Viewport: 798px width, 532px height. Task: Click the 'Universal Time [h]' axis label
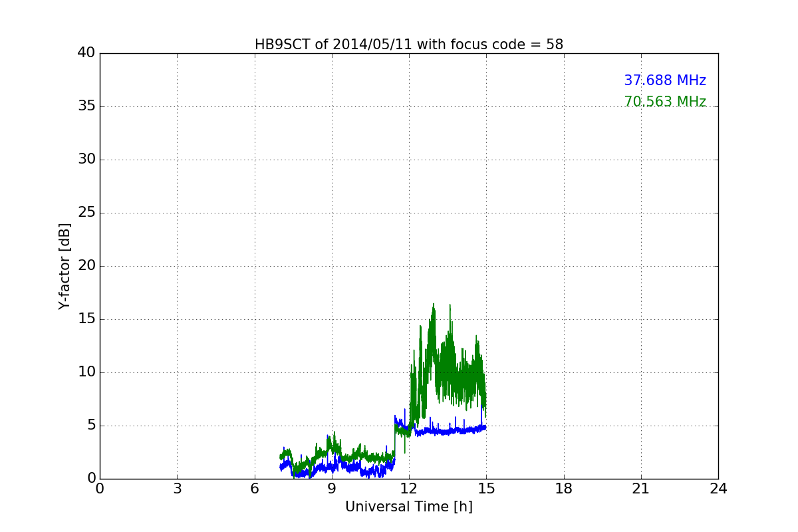point(409,507)
